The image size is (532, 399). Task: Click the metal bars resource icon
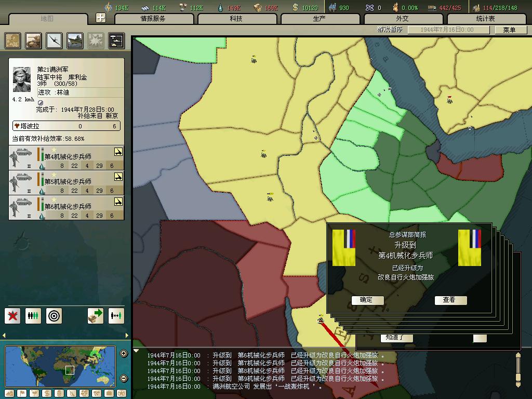click(x=145, y=7)
